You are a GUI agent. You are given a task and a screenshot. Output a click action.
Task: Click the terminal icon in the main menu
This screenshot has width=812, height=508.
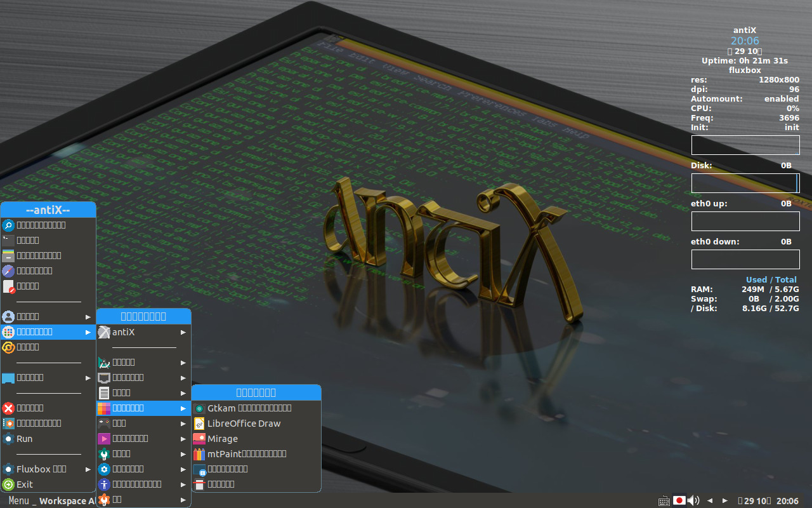pyautogui.click(x=8, y=240)
